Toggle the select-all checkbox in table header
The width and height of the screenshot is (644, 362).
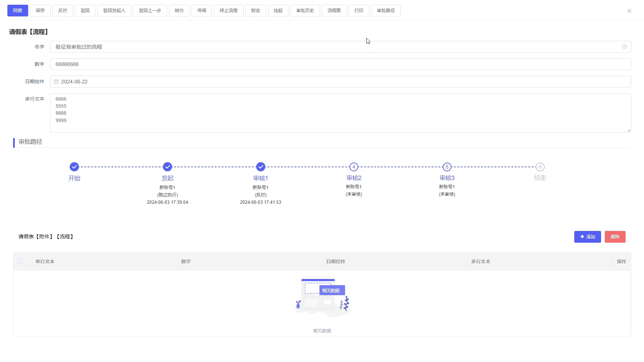click(20, 261)
